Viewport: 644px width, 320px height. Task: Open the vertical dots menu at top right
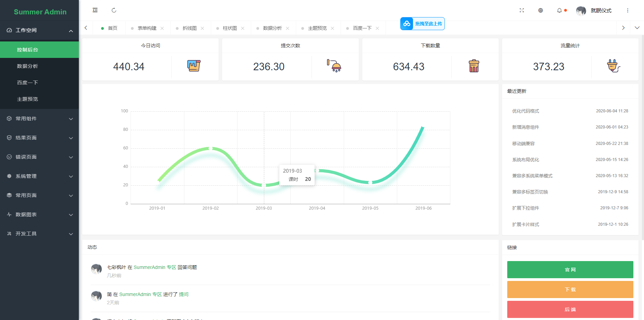pyautogui.click(x=628, y=11)
